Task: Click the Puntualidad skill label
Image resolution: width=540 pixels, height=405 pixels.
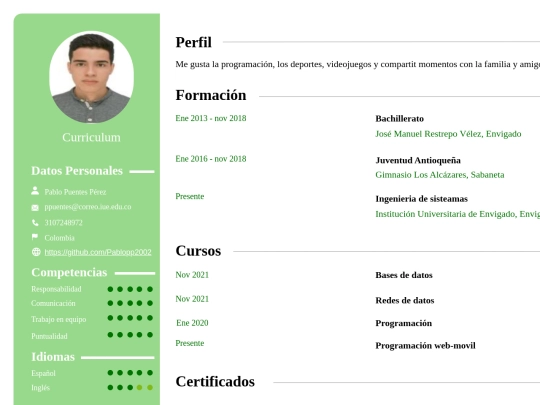Action: [49, 336]
